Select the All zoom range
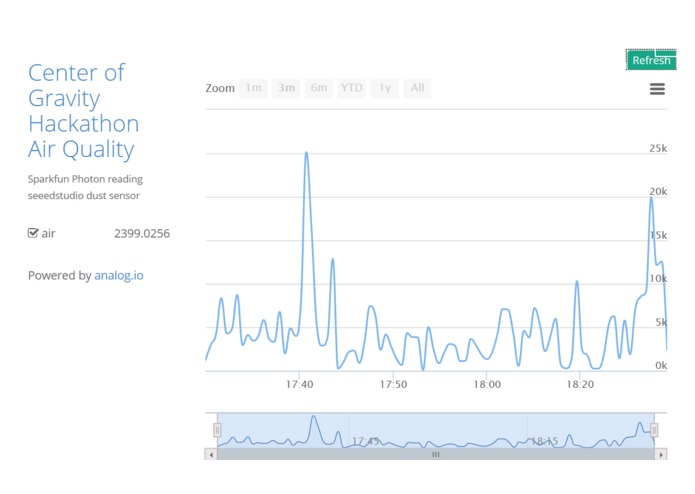This screenshot has width=695, height=494. tap(417, 88)
